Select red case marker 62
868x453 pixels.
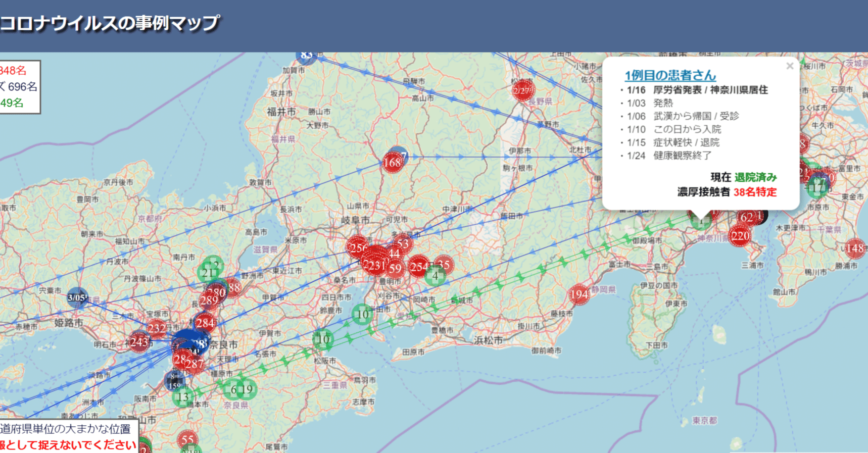click(x=747, y=217)
